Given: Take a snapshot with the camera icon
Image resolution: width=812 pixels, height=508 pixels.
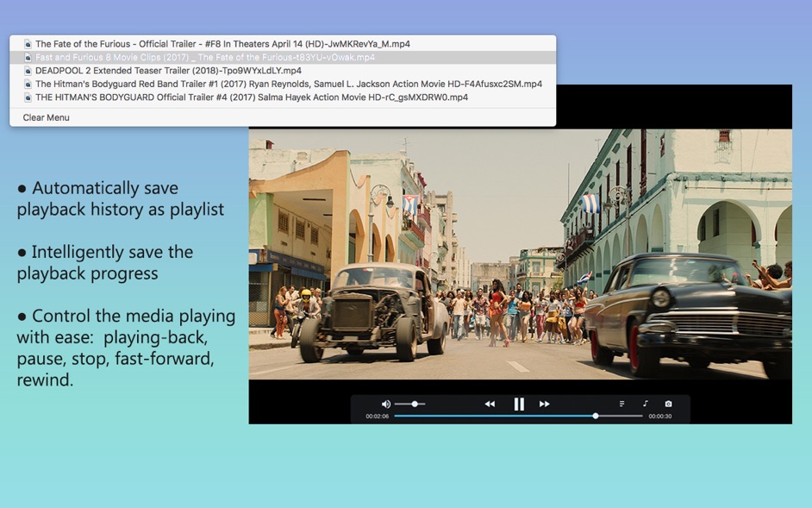Looking at the screenshot, I should coord(668,404).
